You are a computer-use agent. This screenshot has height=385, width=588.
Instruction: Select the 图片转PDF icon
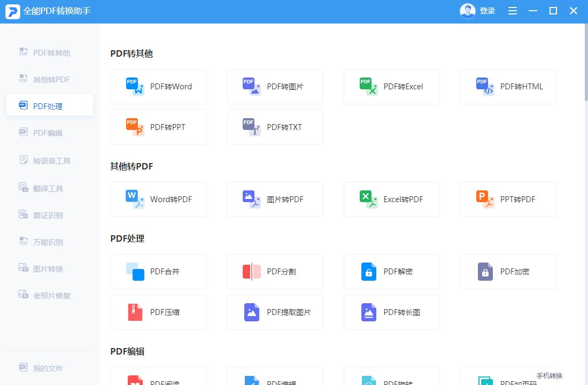point(252,199)
